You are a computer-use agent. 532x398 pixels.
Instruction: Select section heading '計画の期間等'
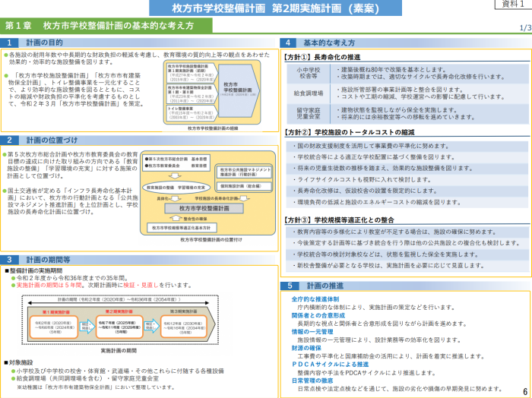[49, 260]
